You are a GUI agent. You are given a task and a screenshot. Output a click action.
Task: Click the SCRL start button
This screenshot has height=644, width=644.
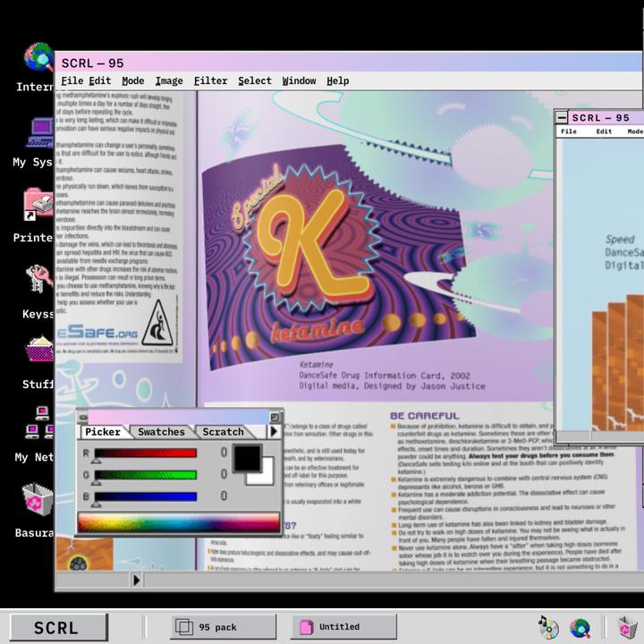pos(59,627)
